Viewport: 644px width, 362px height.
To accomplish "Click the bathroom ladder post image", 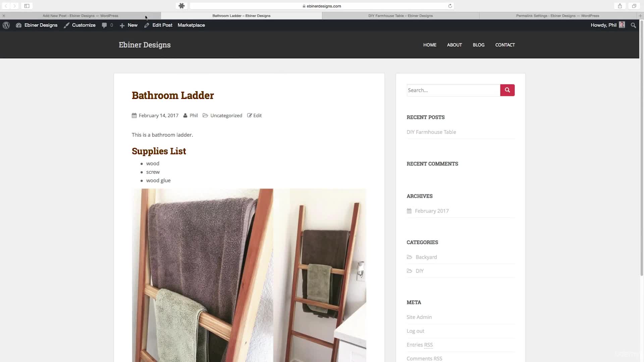I will [249, 275].
